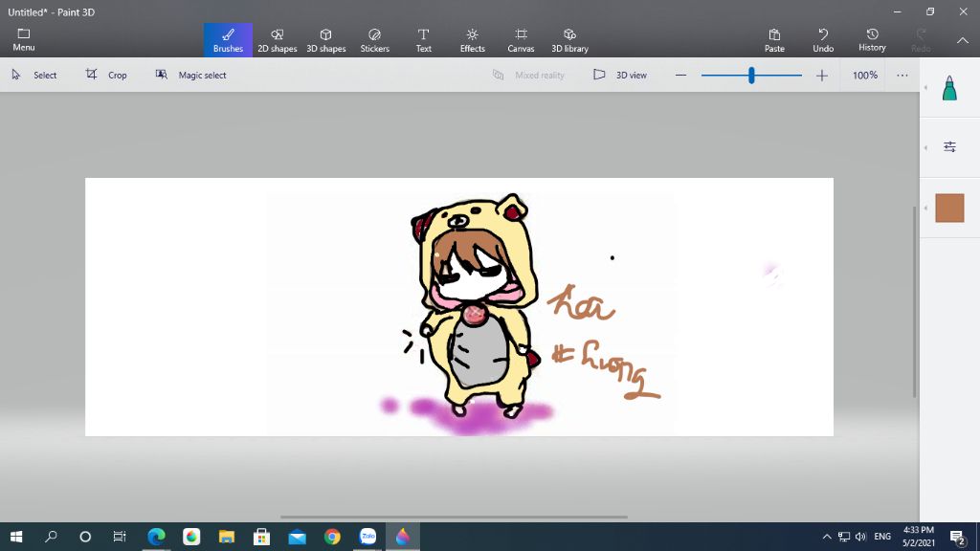Open taskbar Search
Screen dimensions: 980x551
(51, 537)
